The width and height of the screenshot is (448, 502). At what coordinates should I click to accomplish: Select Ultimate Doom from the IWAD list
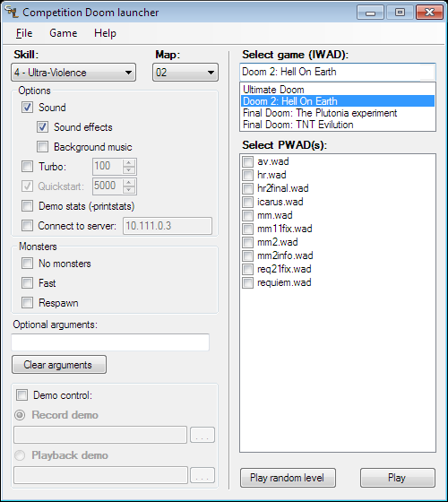tap(338, 90)
